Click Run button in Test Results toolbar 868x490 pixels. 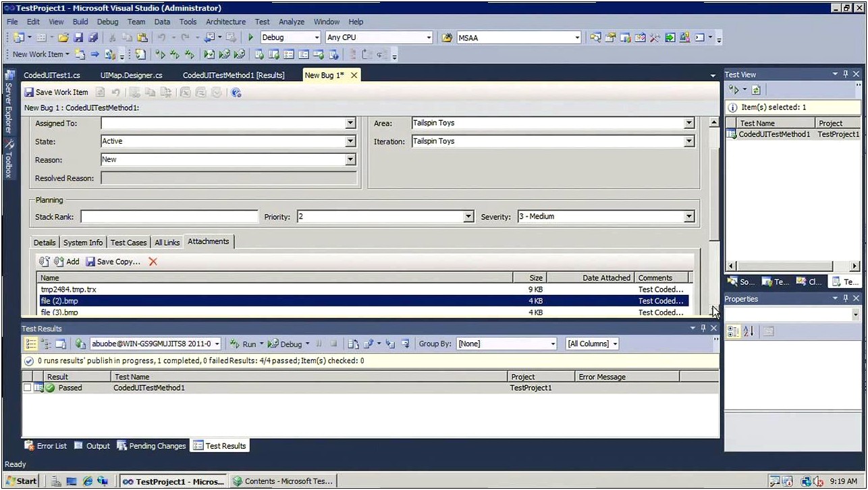(244, 344)
